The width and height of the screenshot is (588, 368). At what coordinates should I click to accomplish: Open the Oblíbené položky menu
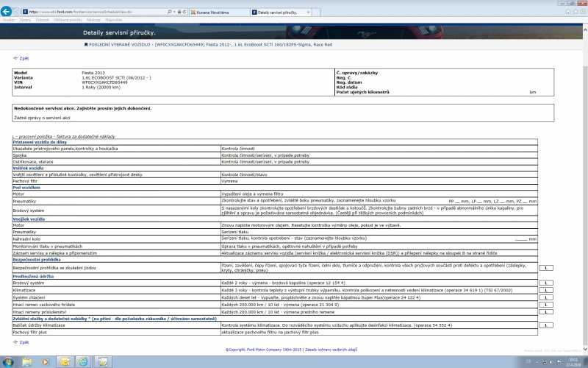coord(68,20)
